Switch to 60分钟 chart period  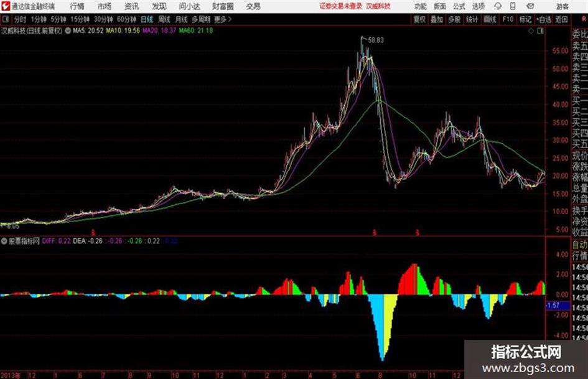click(x=127, y=19)
